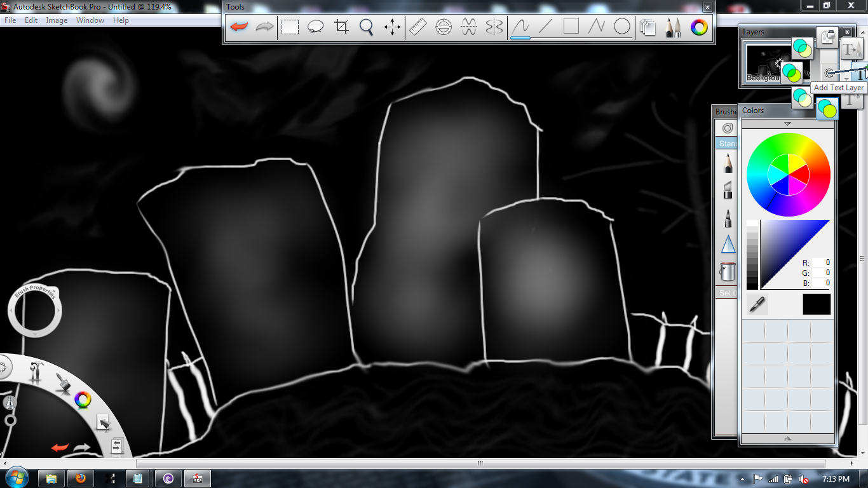Click the horizontal canvas scrollbar
Screen dimensions: 868x488
coord(480,464)
